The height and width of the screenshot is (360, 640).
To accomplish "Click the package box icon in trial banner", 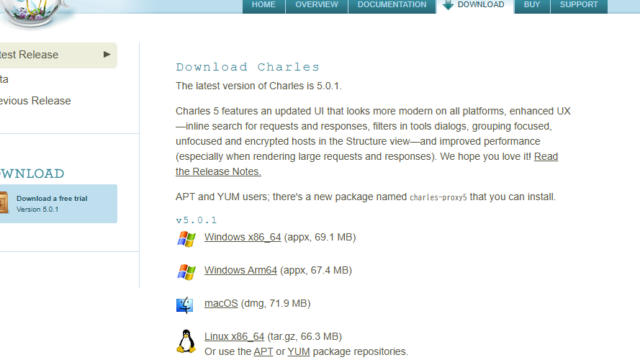I will pos(4,202).
